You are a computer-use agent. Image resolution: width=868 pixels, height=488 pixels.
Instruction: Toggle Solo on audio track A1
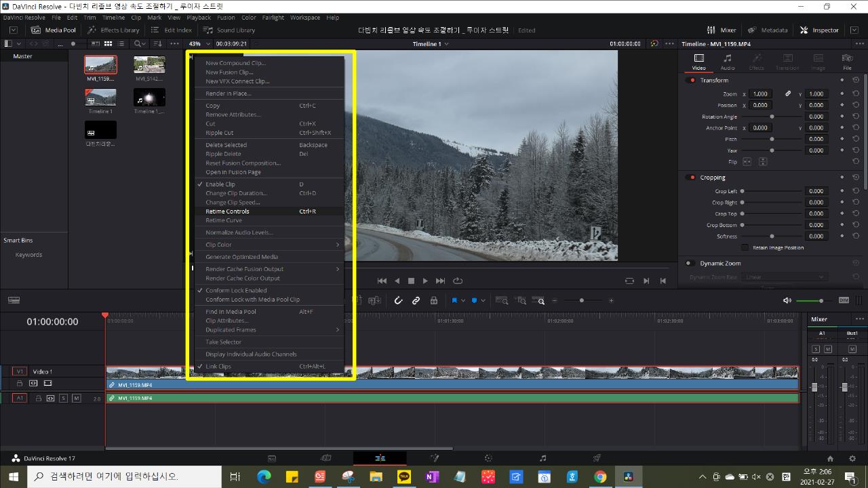pyautogui.click(x=63, y=398)
